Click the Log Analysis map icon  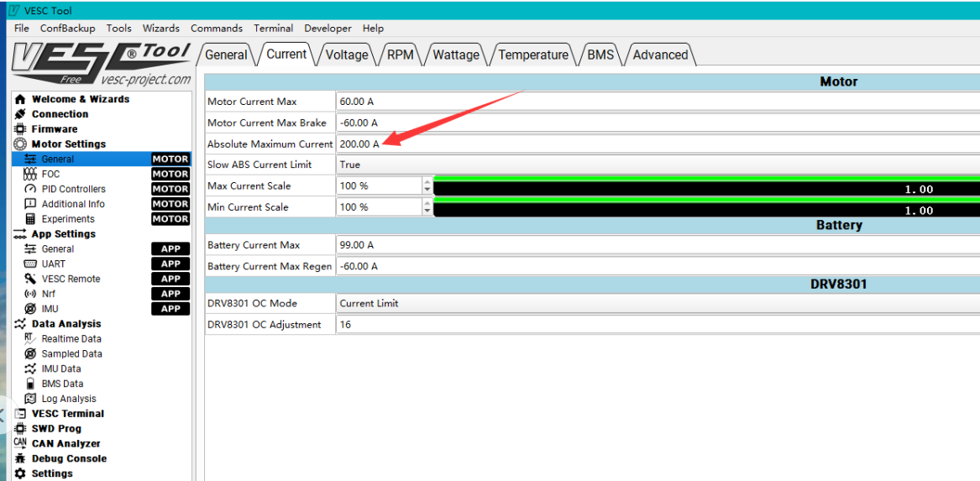[x=30, y=400]
